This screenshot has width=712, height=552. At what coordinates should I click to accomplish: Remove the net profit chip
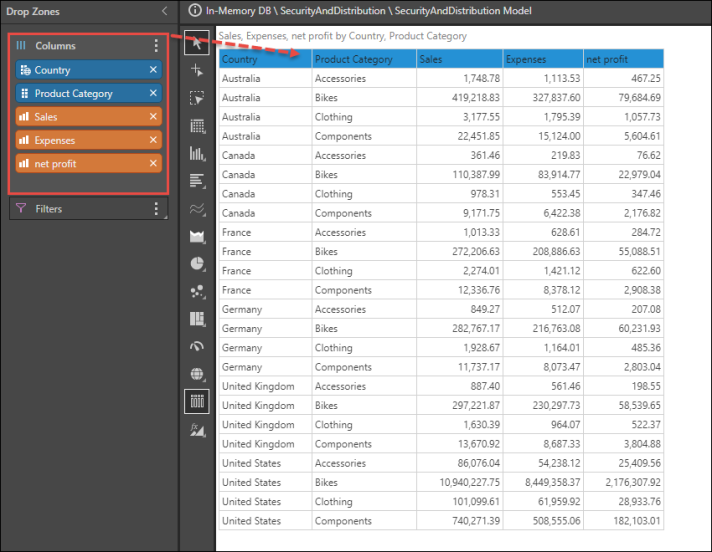[153, 164]
